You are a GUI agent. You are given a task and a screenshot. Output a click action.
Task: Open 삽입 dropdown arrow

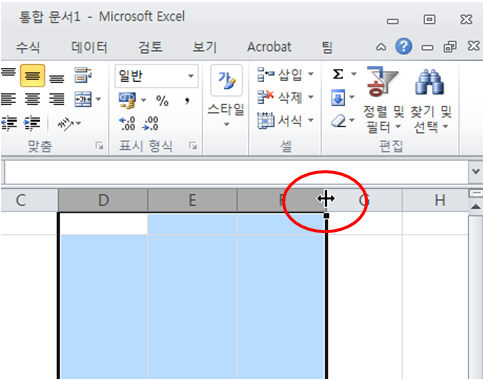(311, 74)
